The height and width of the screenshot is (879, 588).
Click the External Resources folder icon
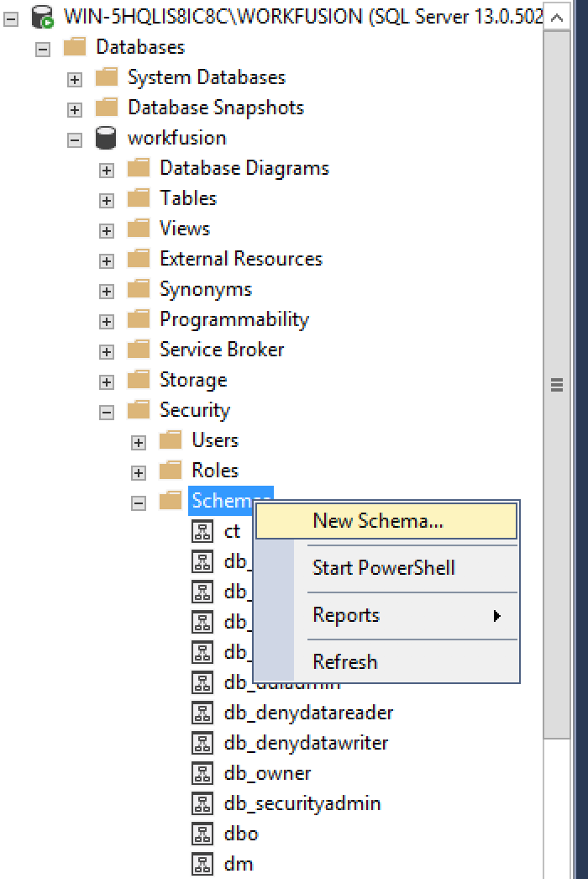click(138, 259)
